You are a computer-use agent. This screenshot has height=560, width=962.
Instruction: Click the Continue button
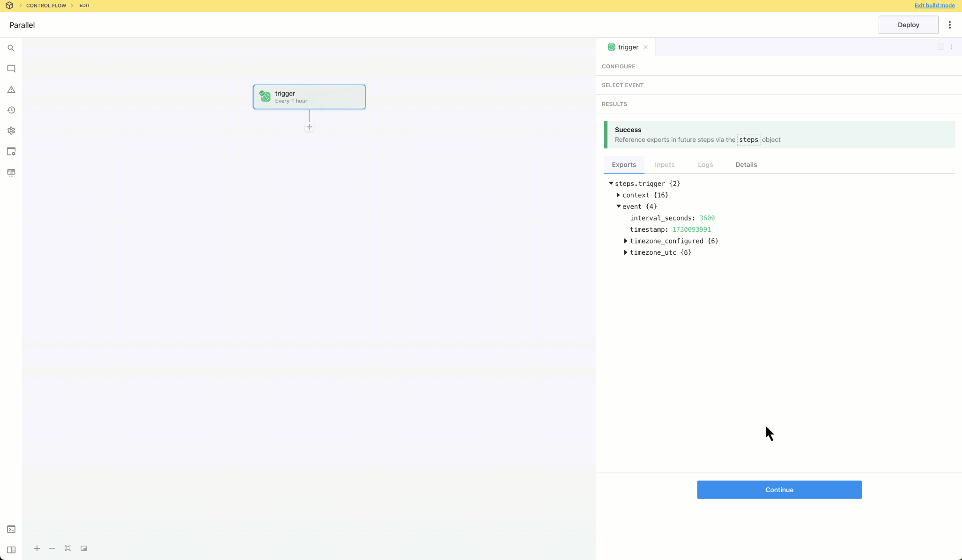[779, 490]
